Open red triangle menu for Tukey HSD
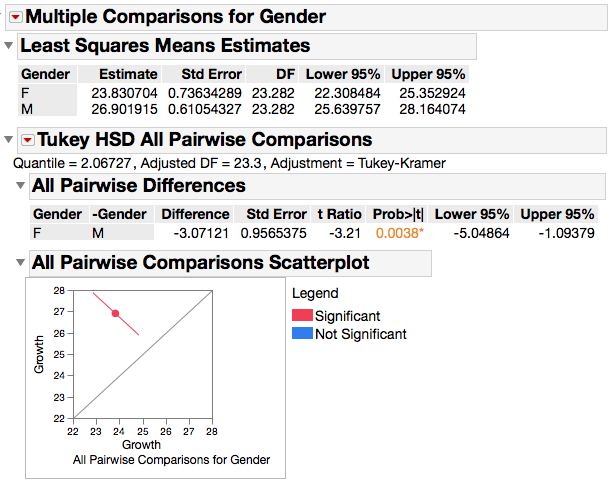 pyautogui.click(x=27, y=140)
